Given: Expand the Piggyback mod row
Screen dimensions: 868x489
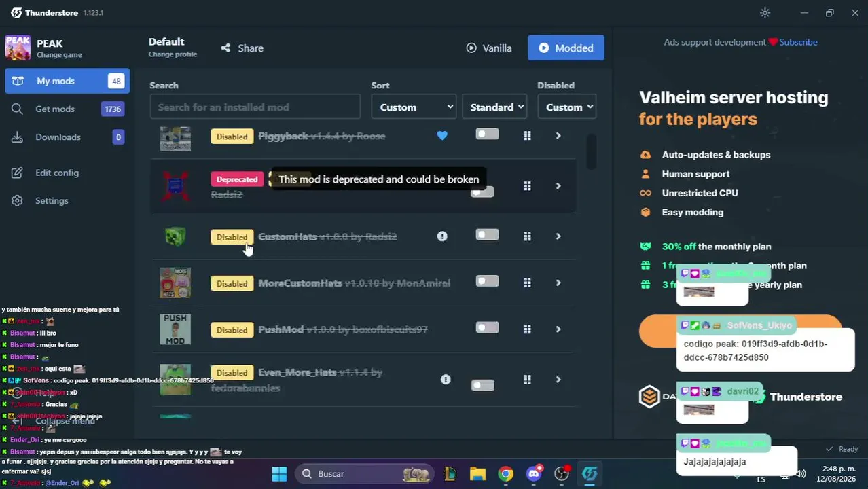Looking at the screenshot, I should point(558,136).
